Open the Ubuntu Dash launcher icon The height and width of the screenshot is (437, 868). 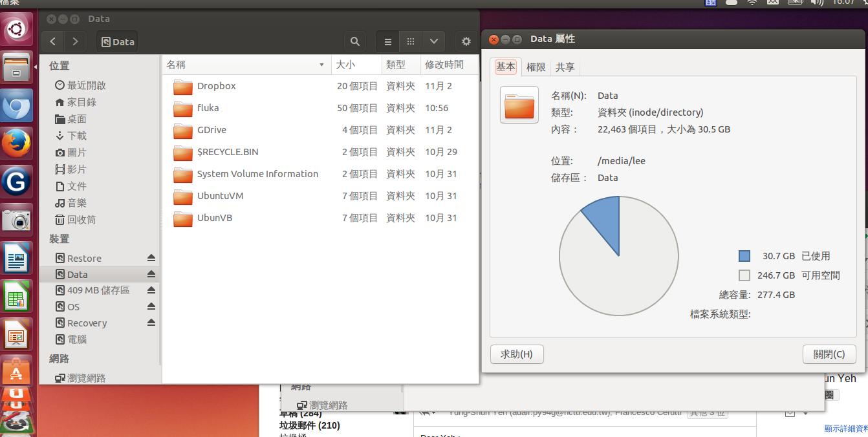coord(16,29)
